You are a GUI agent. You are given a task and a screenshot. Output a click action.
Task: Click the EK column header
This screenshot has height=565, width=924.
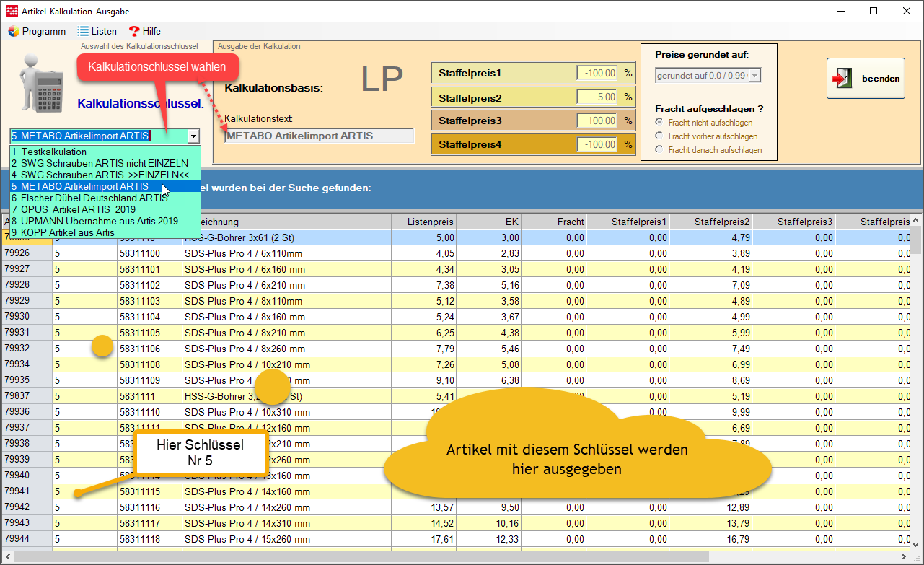[x=488, y=222]
